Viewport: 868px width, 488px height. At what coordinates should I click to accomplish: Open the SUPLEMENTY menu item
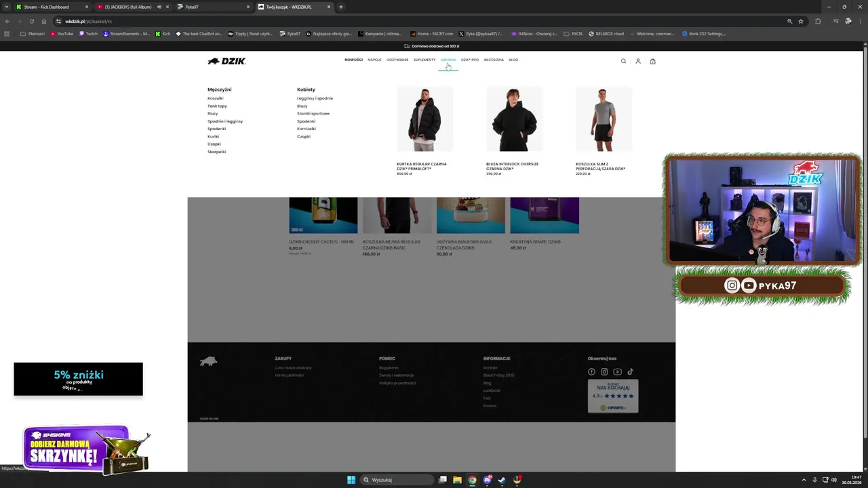[425, 60]
